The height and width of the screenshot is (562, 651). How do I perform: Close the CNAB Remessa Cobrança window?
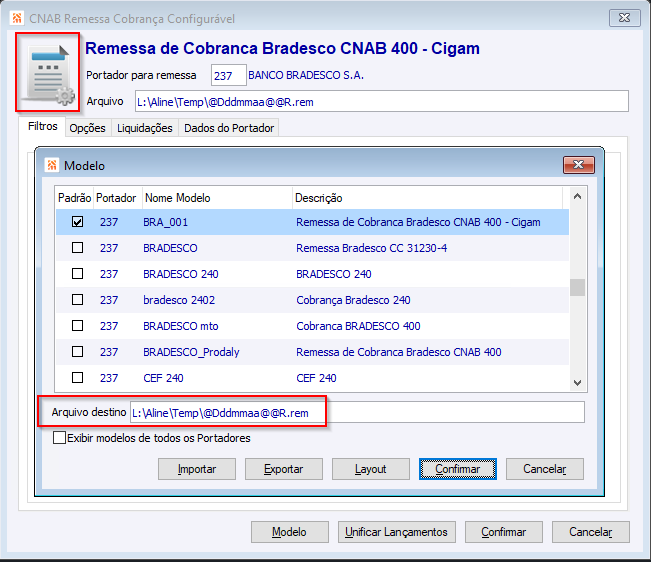(x=624, y=18)
